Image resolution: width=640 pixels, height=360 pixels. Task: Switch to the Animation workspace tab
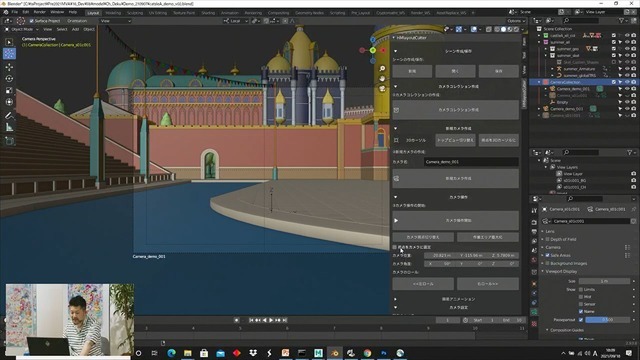coord(229,13)
